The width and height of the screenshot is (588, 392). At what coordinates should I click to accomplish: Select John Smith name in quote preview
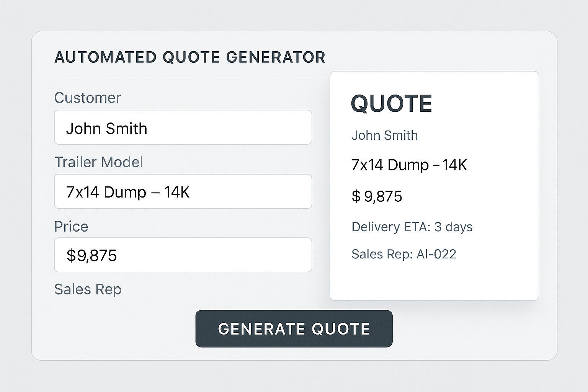pos(384,135)
